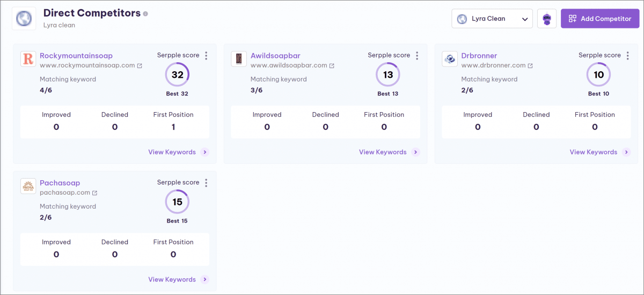Image resolution: width=644 pixels, height=295 pixels.
Task: Click the matching keyword value 3/6
Action: coord(257,90)
